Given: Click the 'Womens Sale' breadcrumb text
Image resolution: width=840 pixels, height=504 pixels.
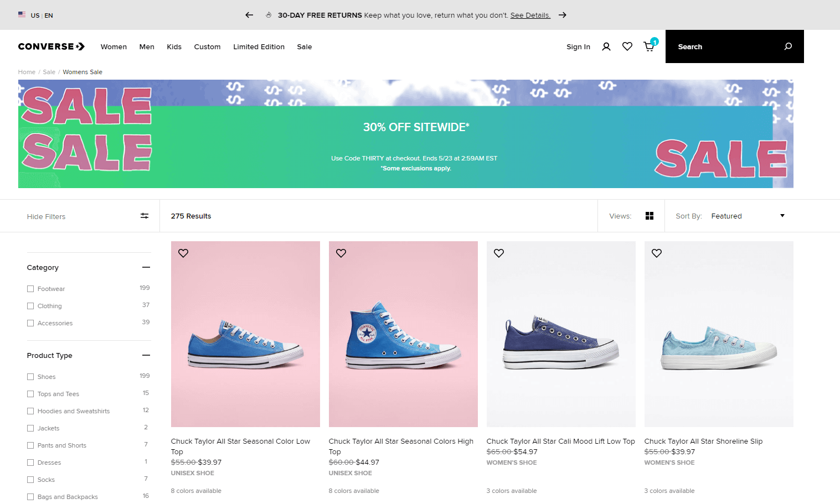Looking at the screenshot, I should [x=83, y=72].
